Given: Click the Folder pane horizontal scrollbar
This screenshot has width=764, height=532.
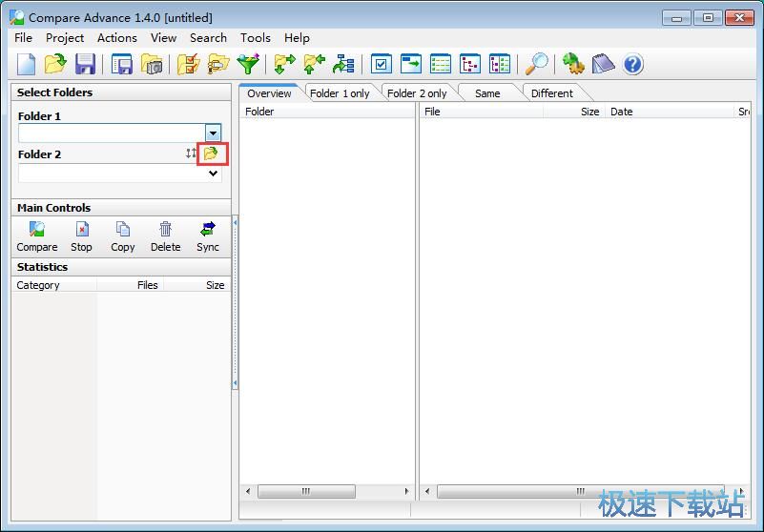Looking at the screenshot, I should [x=306, y=492].
